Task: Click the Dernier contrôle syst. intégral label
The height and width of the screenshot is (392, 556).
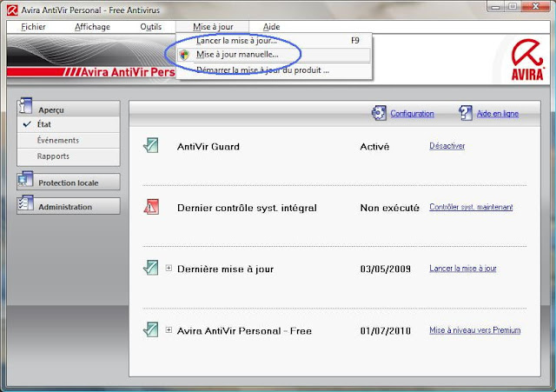Action: point(247,208)
